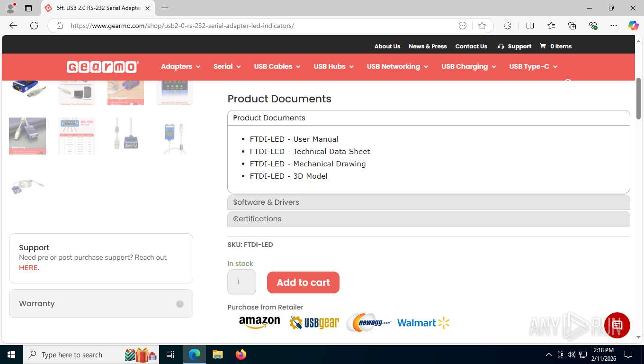Open the About Us page
The width and height of the screenshot is (644, 364).
pos(387,46)
